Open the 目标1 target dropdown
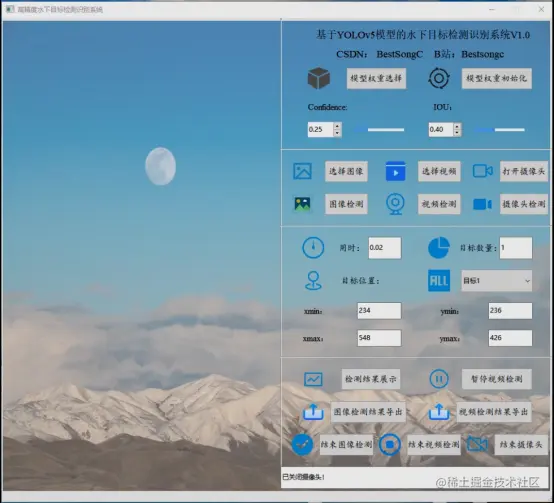Viewport: 554px width, 503px height. pyautogui.click(x=496, y=281)
